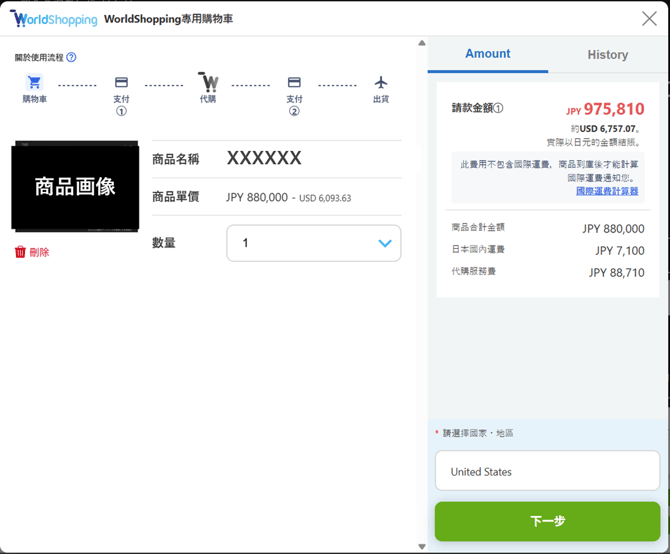670x554 pixels.
Task: Expand quantity list via blue chevron
Action: point(385,243)
